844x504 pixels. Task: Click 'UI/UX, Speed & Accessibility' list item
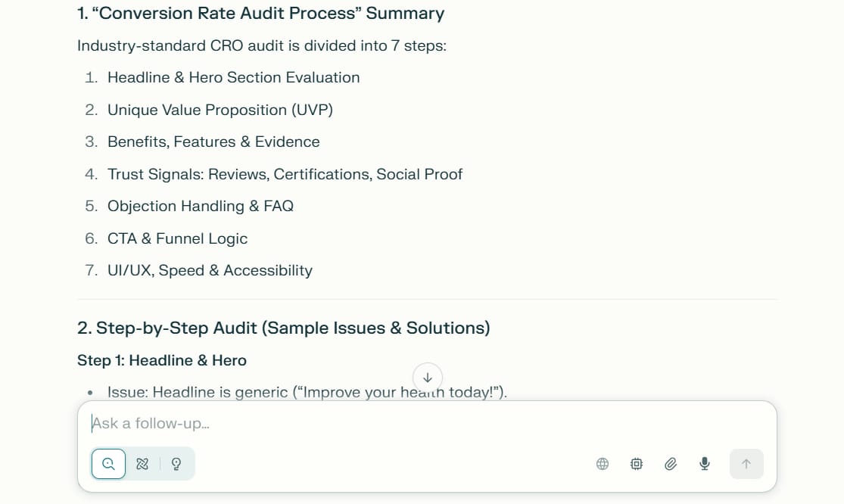pyautogui.click(x=210, y=270)
